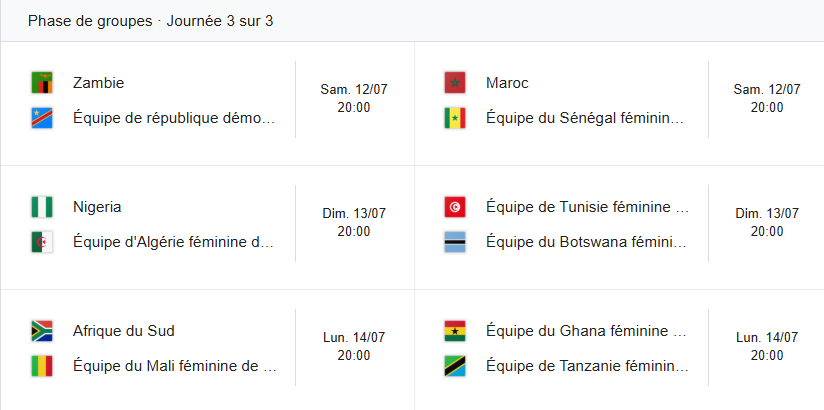Click the Algeria flag icon

click(41, 242)
